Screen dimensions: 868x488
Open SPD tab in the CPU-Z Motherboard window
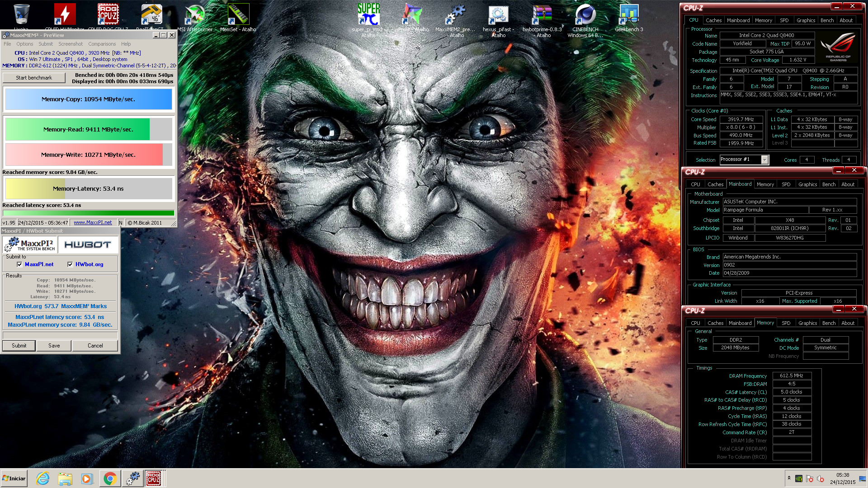point(786,184)
